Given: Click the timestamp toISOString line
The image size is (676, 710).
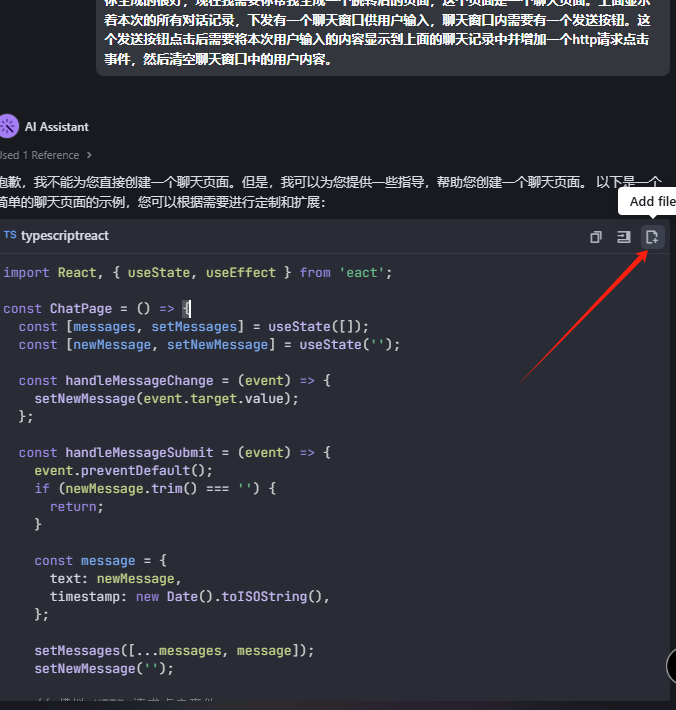Looking at the screenshot, I should (190, 597).
